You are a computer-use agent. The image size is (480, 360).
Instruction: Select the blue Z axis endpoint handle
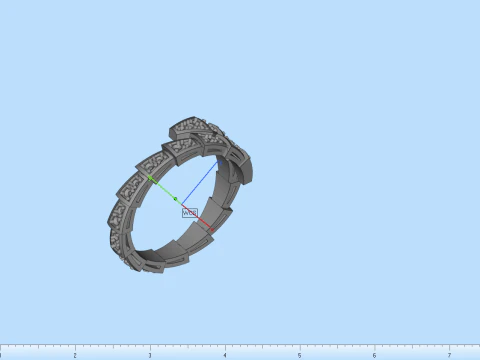click(220, 162)
